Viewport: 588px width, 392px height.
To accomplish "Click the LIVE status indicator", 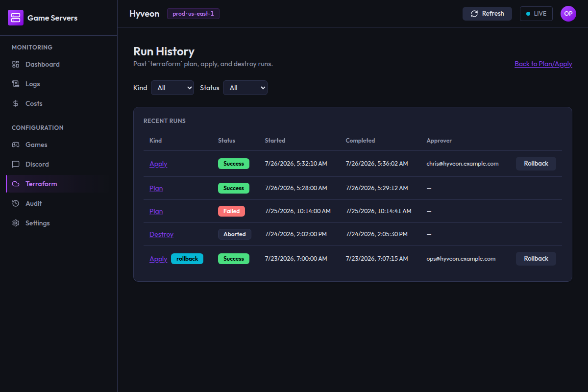I will [536, 14].
